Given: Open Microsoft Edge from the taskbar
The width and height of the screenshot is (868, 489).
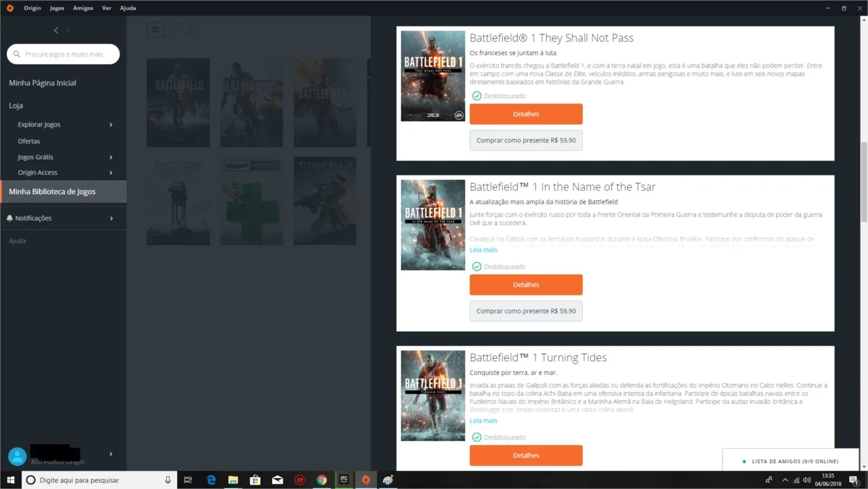Looking at the screenshot, I should point(211,480).
